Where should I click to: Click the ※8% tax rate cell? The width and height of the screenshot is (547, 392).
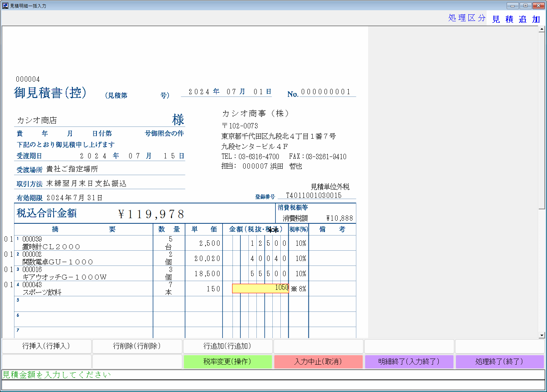click(299, 289)
